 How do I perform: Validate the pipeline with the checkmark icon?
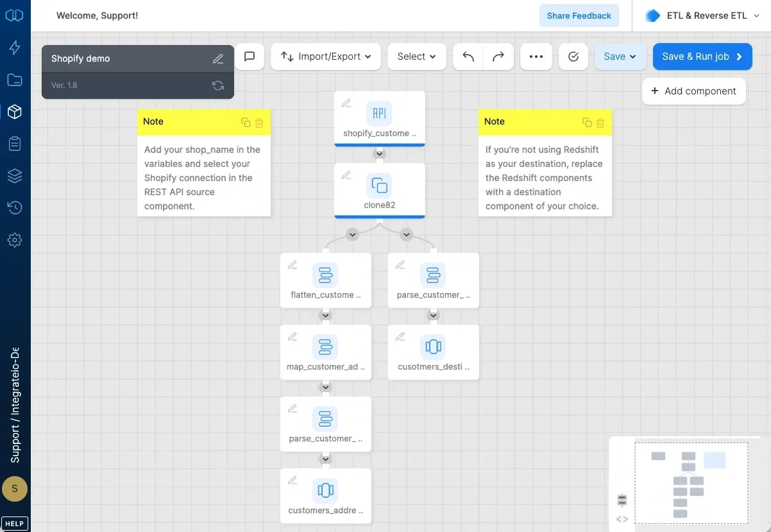[x=573, y=57]
